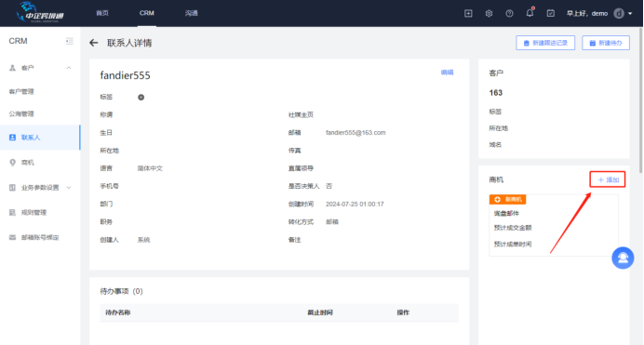Click the creation time 2024-07-25 01:00:17
The image size is (644, 345).
[355, 204]
